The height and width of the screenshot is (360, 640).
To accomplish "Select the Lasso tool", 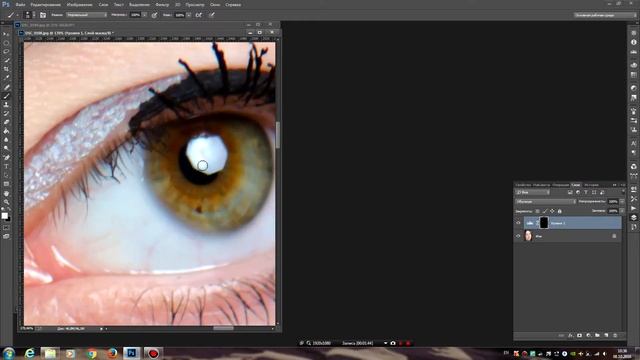I will coord(6,51).
